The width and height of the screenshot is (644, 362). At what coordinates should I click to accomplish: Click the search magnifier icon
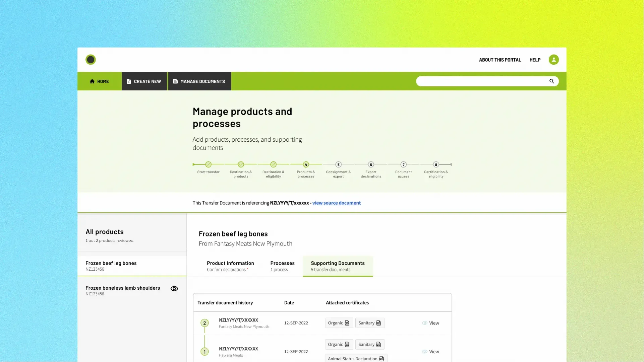tap(551, 81)
